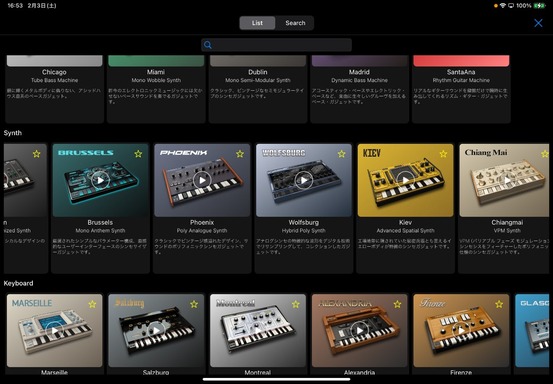553x384 pixels.
Task: Play the Marseille keyboard preview
Action: coord(55,331)
